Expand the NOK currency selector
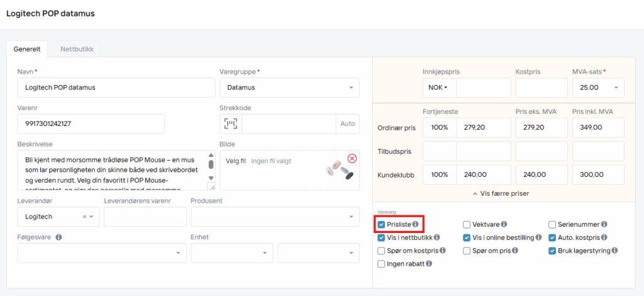644x296 pixels. tap(439, 88)
